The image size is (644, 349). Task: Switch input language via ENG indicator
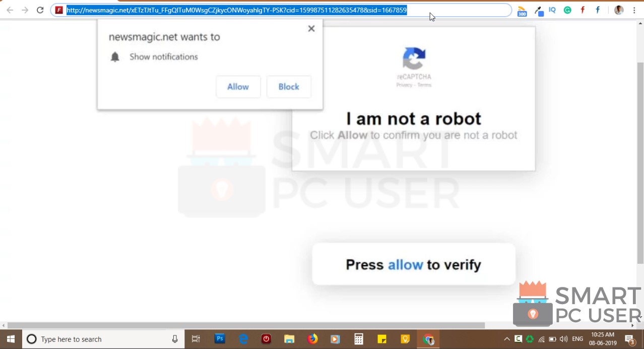[577, 339]
